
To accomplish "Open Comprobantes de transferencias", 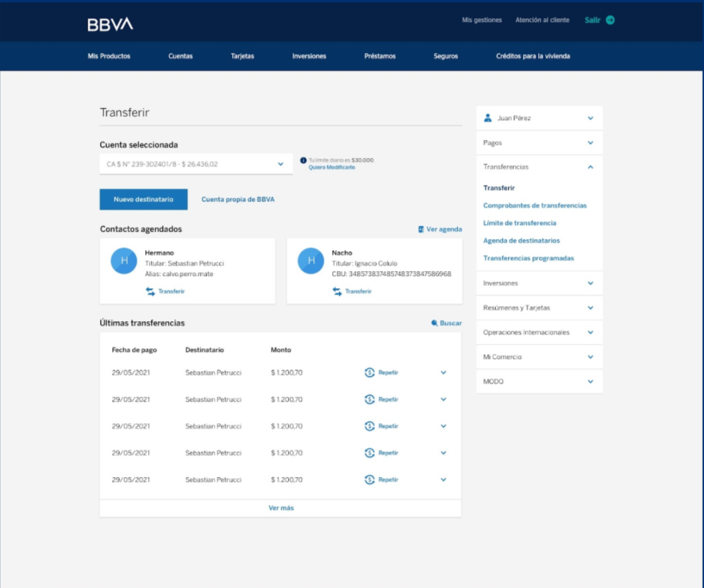I will 534,205.
